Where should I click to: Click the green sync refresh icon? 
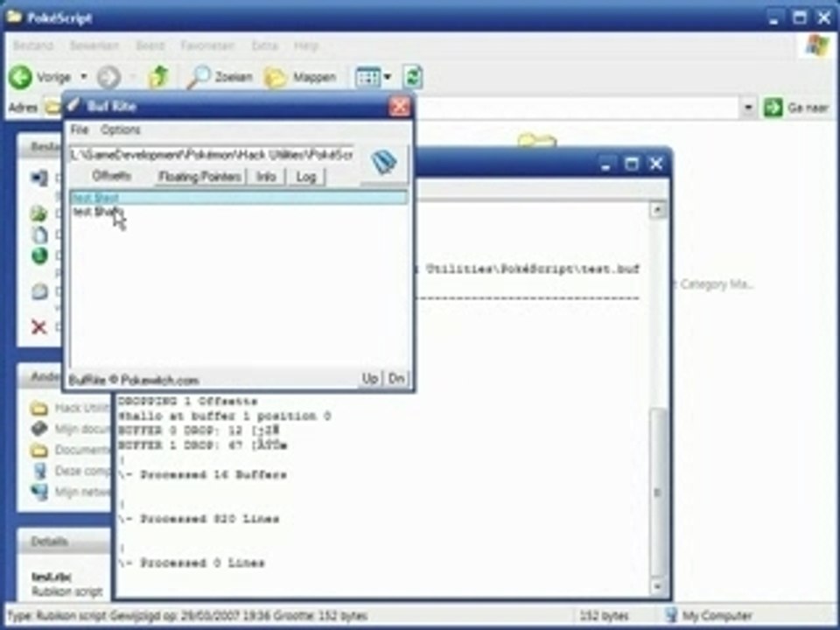413,77
